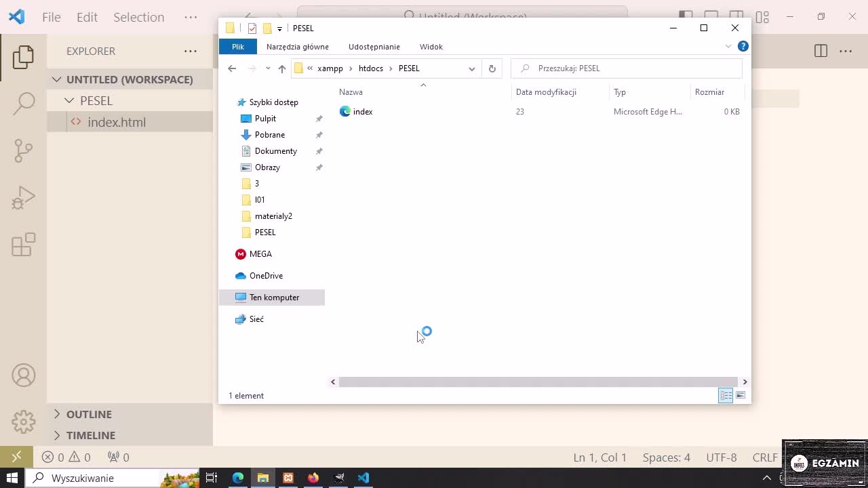Open the Source Control view in VS Code
Viewport: 868px width, 488px height.
23,150
